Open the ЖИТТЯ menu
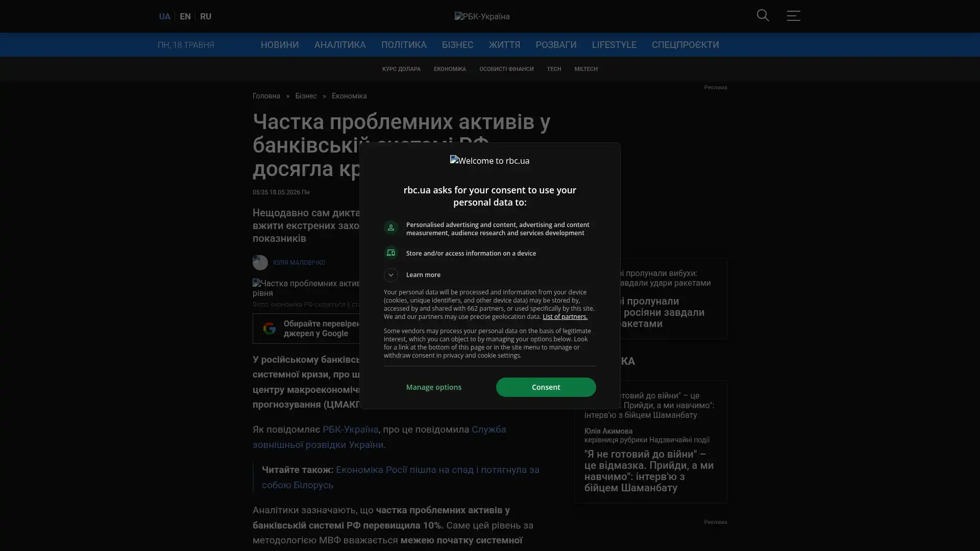This screenshot has height=551, width=980. click(504, 45)
